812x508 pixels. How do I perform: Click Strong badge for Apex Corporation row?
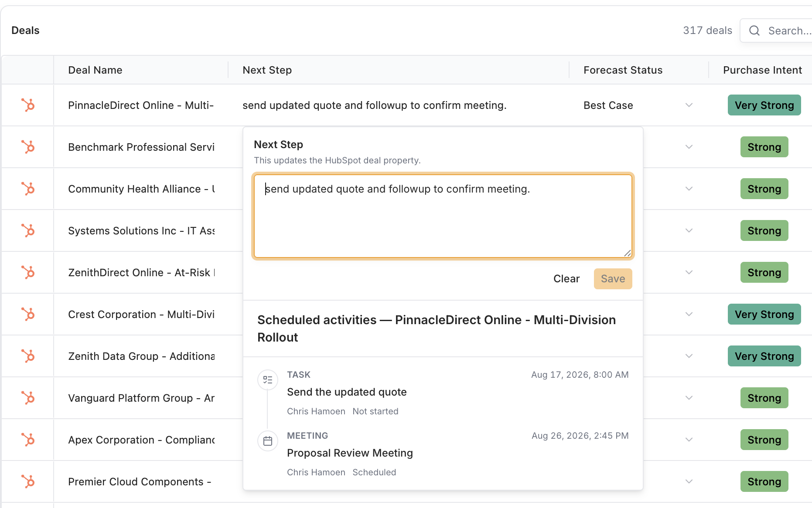pyautogui.click(x=764, y=440)
